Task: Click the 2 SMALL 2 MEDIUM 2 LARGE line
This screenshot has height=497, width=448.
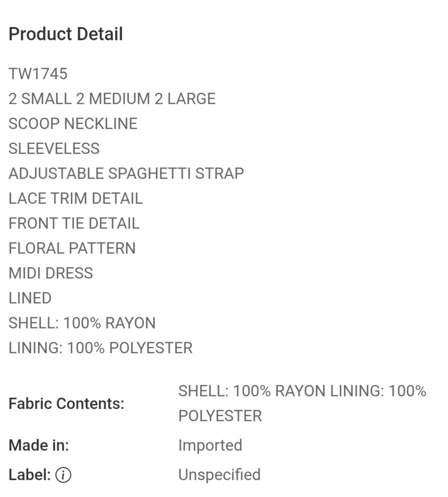Action: (112, 99)
